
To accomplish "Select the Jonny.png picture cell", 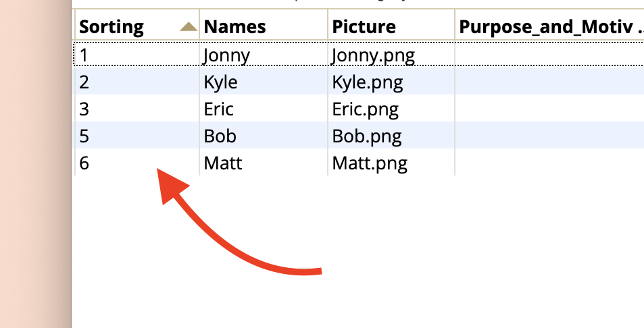I will pyautogui.click(x=391, y=54).
